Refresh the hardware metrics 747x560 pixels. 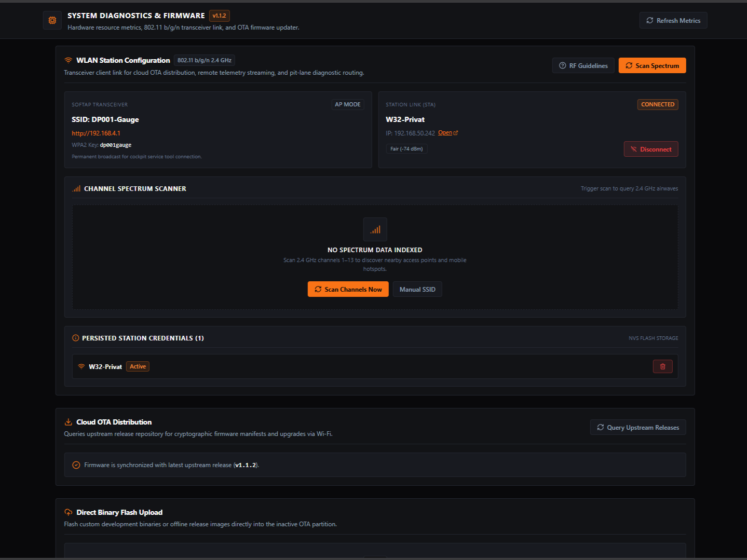click(x=673, y=20)
